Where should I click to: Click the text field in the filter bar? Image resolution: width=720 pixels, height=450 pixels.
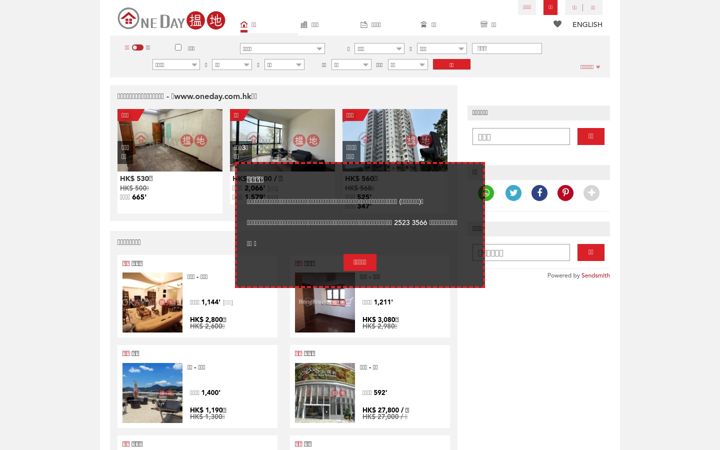pyautogui.click(x=507, y=49)
